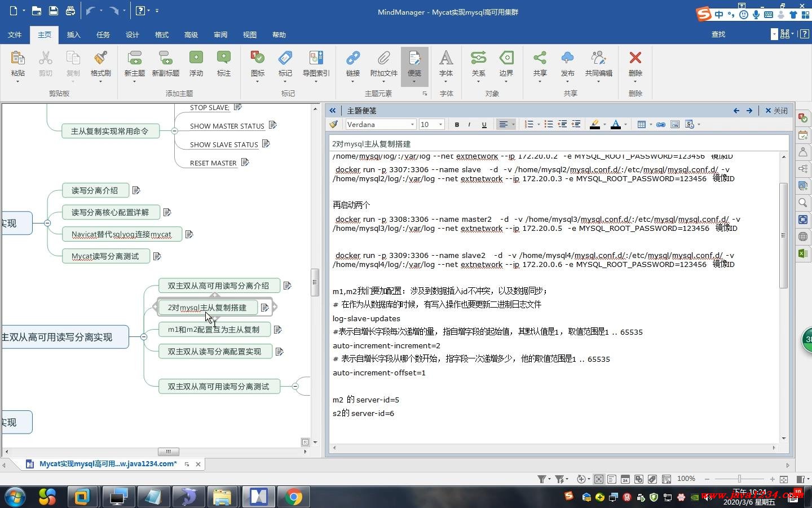This screenshot has height=508, width=812.
Task: Click the Delete (删除) red X icon
Action: [635, 58]
